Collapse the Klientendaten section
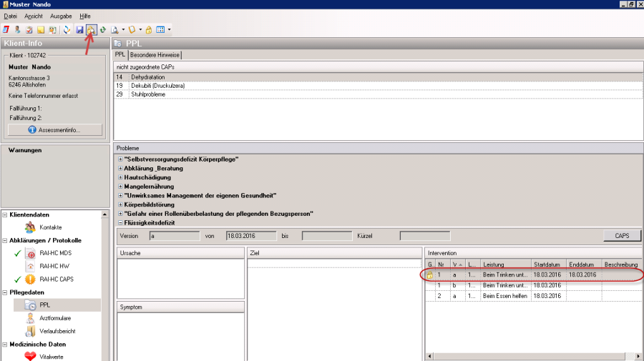The image size is (644, 361). (6, 214)
